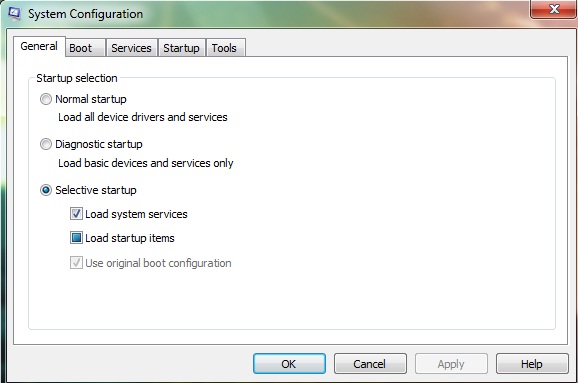Switch to the General tab
Viewport: 578px width, 383px height.
39,46
